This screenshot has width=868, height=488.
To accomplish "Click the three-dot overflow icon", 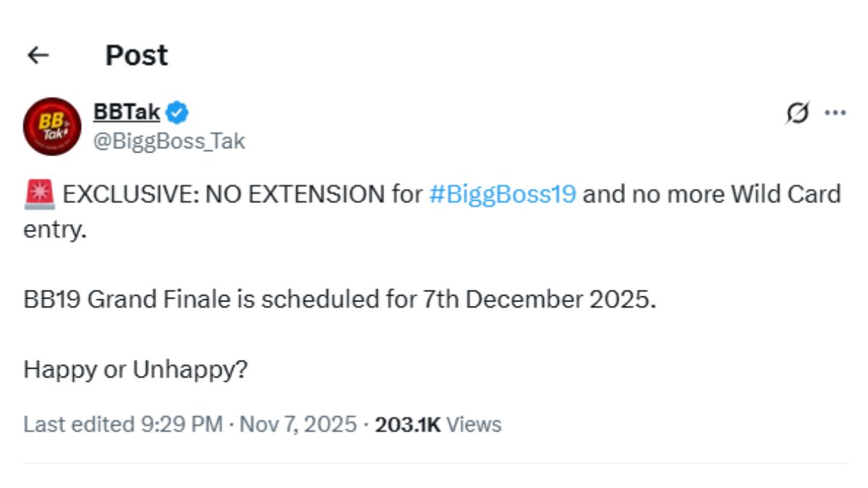I will coord(837,112).
